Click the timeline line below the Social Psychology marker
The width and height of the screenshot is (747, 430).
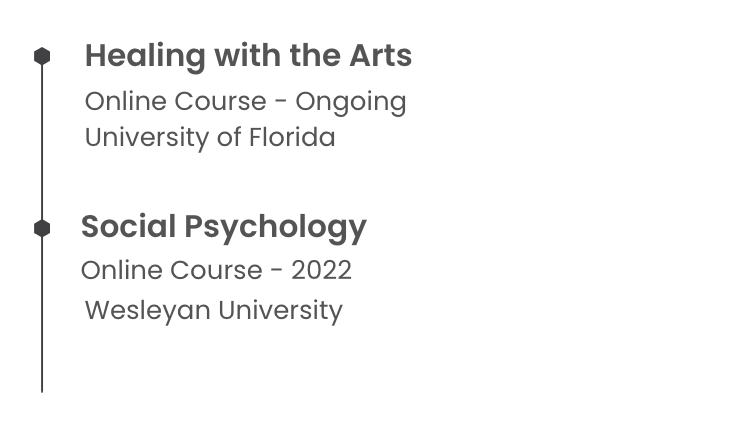coord(42,315)
